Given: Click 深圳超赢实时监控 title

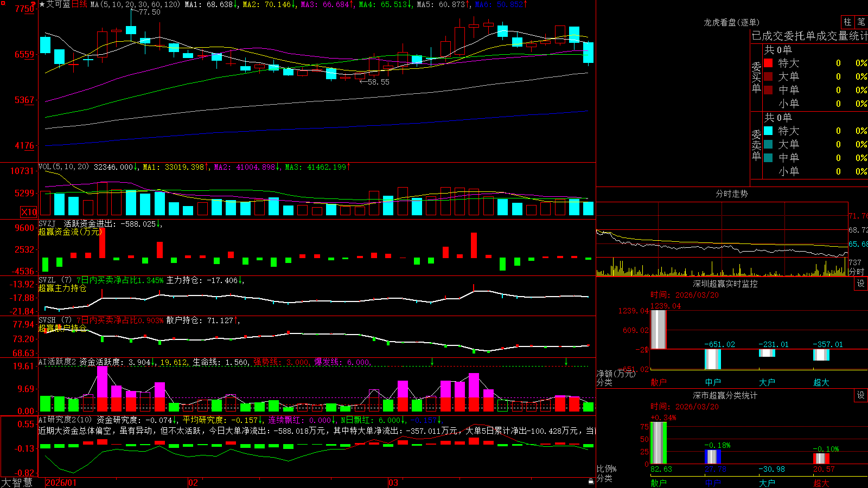Looking at the screenshot, I should pos(725,284).
